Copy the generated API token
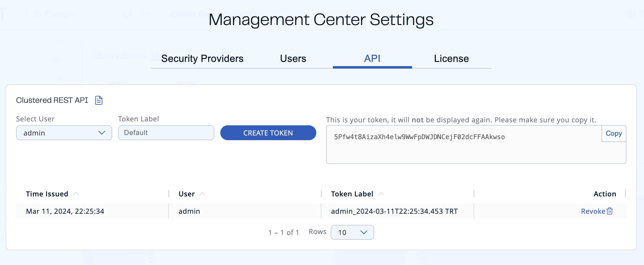The image size is (644, 265). 614,133
